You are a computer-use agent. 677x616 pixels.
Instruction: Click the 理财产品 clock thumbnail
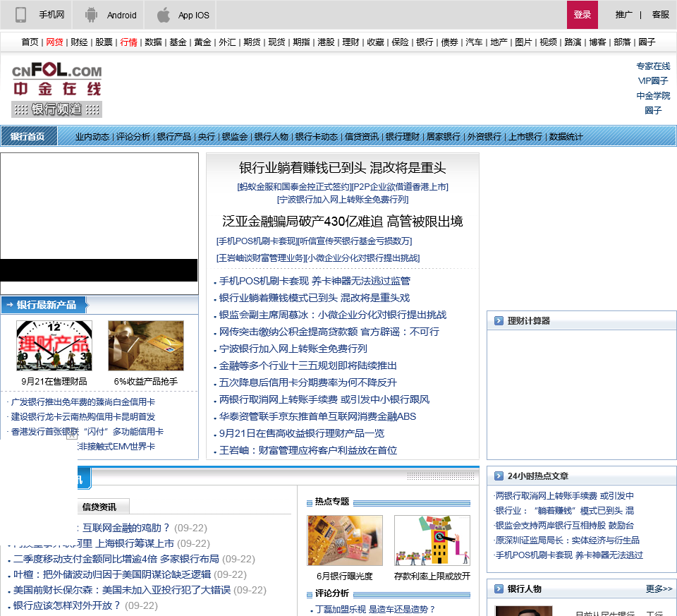tap(54, 346)
